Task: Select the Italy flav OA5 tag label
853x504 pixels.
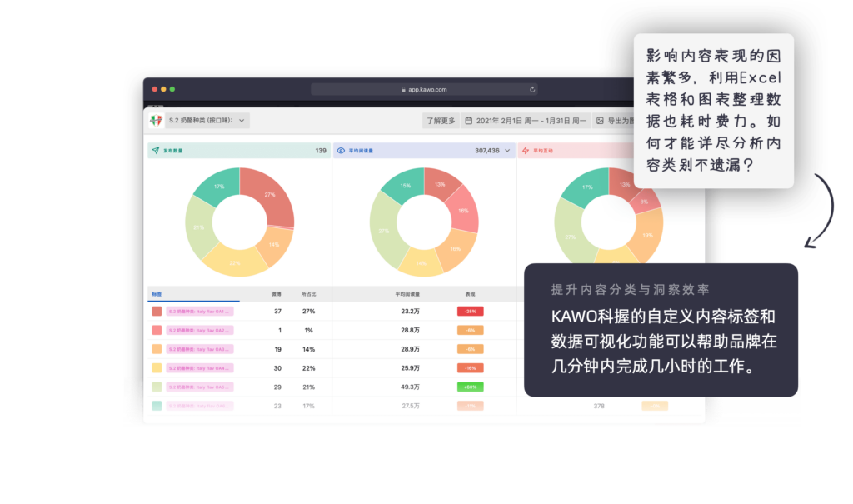Action: coord(200,387)
